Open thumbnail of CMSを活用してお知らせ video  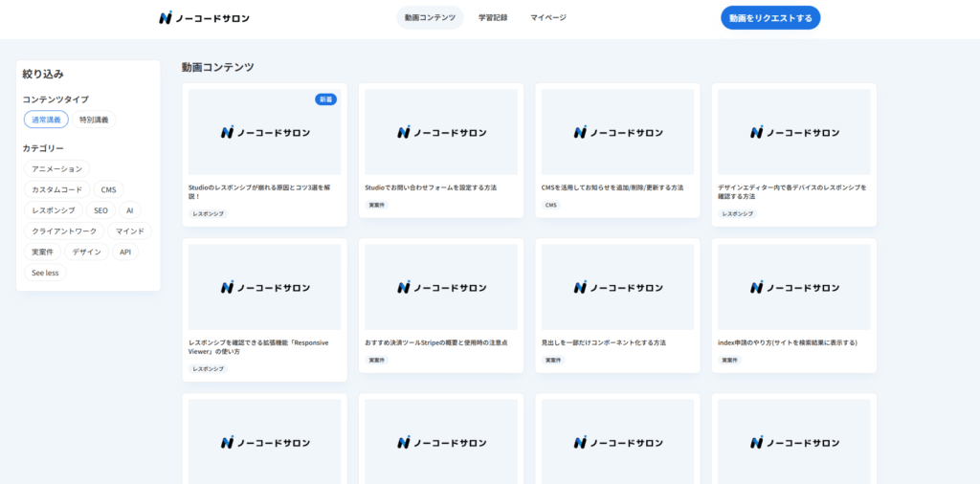pos(617,132)
